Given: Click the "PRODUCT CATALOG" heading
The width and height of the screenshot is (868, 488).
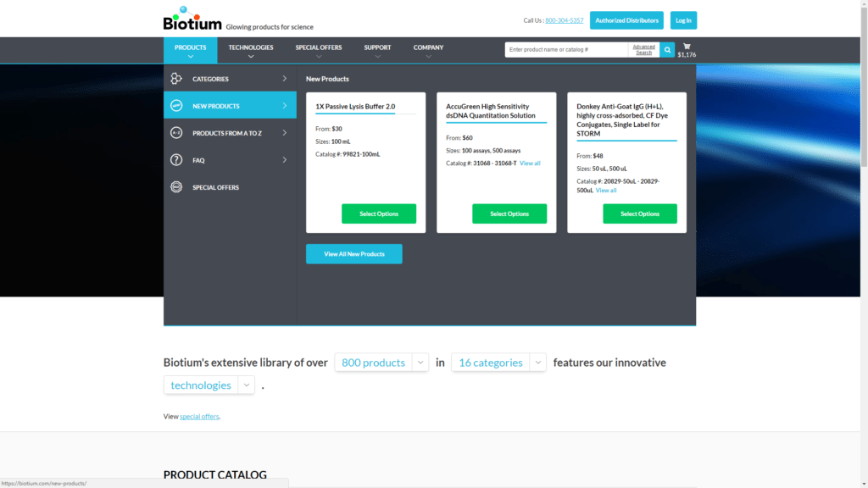Looking at the screenshot, I should click(x=214, y=474).
